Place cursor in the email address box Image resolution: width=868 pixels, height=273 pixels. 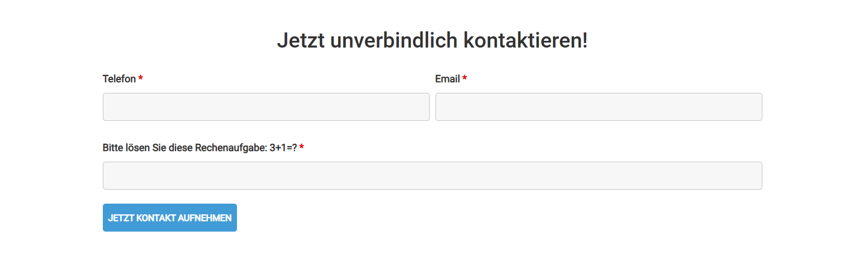[599, 107]
